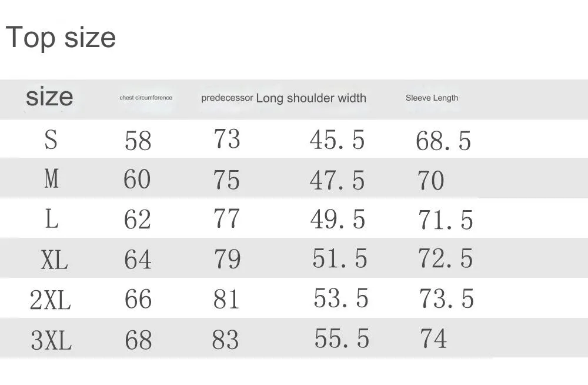Image resolution: width=588 pixels, height=385 pixels.
Task: Select the S size row label
Action: click(x=51, y=140)
